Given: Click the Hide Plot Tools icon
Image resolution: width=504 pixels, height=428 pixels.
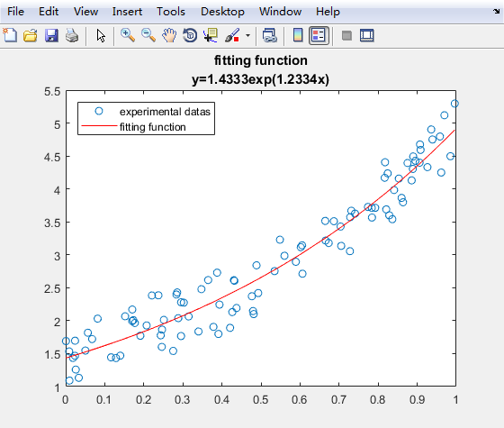Looking at the screenshot, I should [x=346, y=35].
